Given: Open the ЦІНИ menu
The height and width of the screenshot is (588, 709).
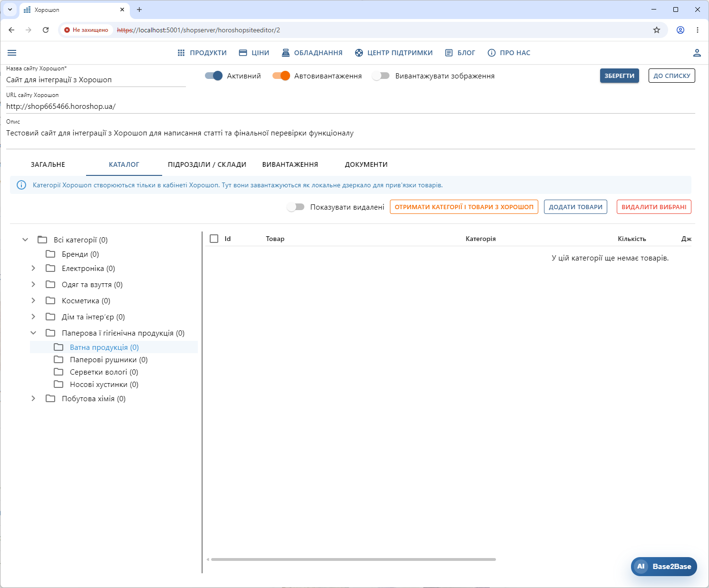Looking at the screenshot, I should point(254,53).
